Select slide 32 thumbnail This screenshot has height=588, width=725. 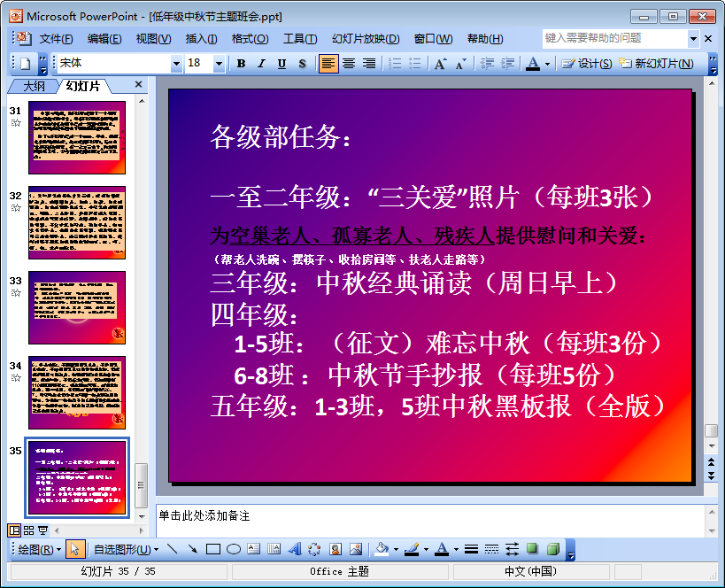[77, 222]
